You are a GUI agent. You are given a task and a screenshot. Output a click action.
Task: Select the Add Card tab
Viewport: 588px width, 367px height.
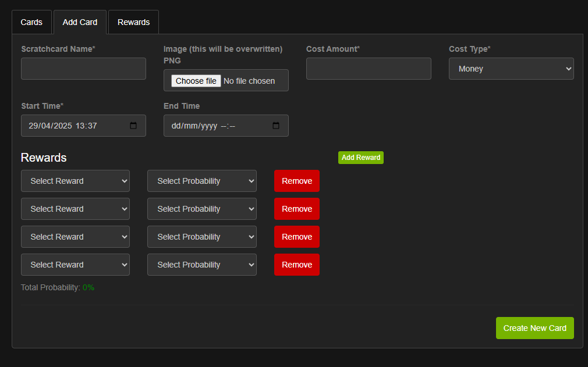[80, 22]
